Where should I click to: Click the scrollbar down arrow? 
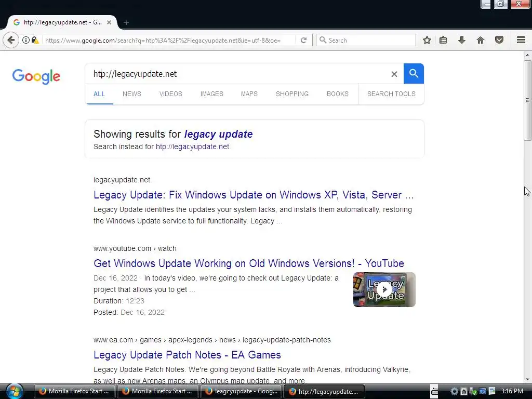[527, 379]
